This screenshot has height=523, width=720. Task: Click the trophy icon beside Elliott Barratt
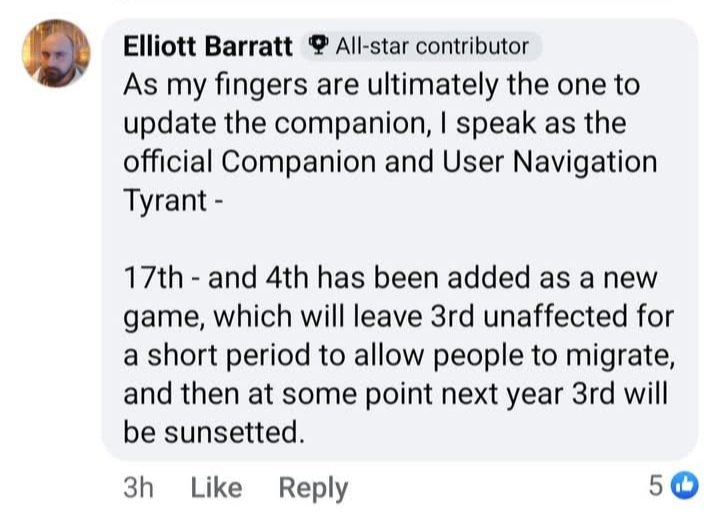point(317,45)
